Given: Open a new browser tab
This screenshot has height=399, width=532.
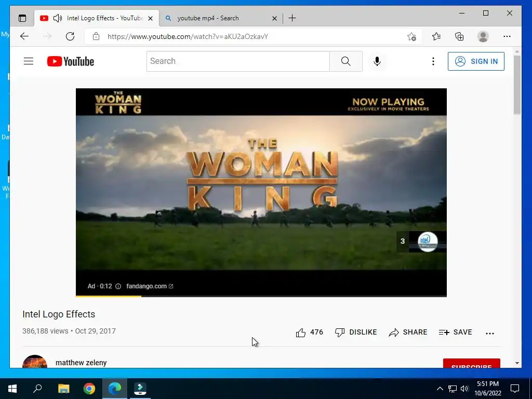Looking at the screenshot, I should [292, 18].
